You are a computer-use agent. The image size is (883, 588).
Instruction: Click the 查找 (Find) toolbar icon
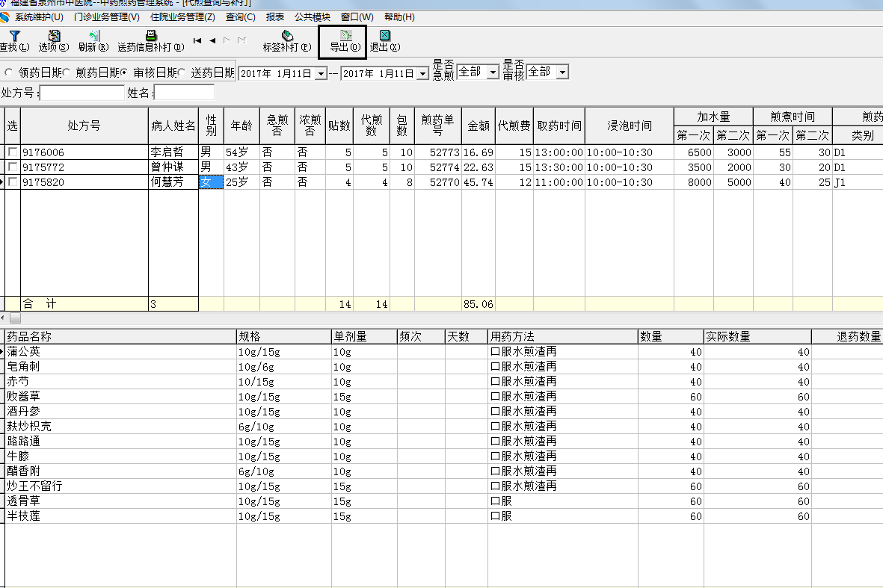pos(14,36)
